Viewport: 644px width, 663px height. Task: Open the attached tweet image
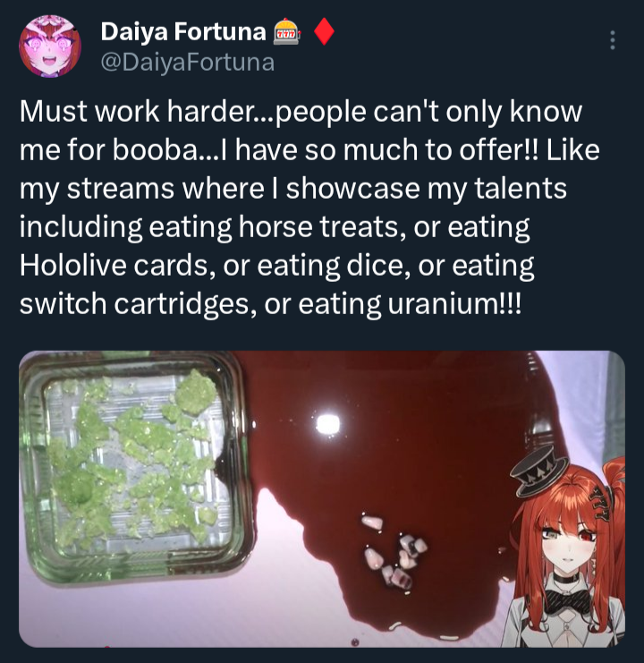[x=322, y=499]
